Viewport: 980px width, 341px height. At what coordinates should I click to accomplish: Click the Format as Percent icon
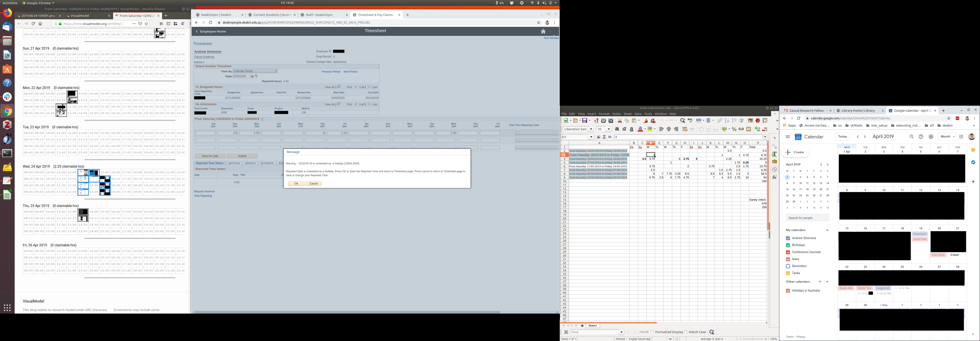pyautogui.click(x=734, y=129)
